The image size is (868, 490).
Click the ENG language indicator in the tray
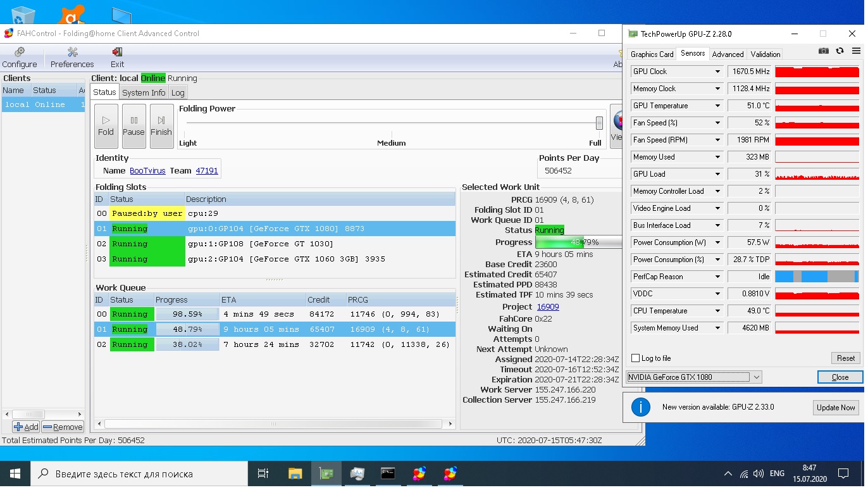tap(777, 474)
